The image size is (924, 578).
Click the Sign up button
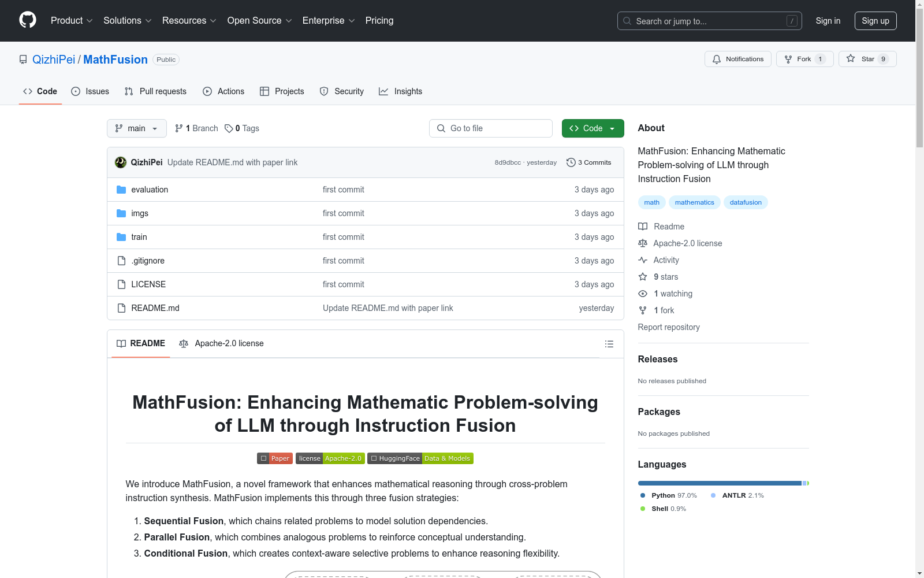coord(875,21)
